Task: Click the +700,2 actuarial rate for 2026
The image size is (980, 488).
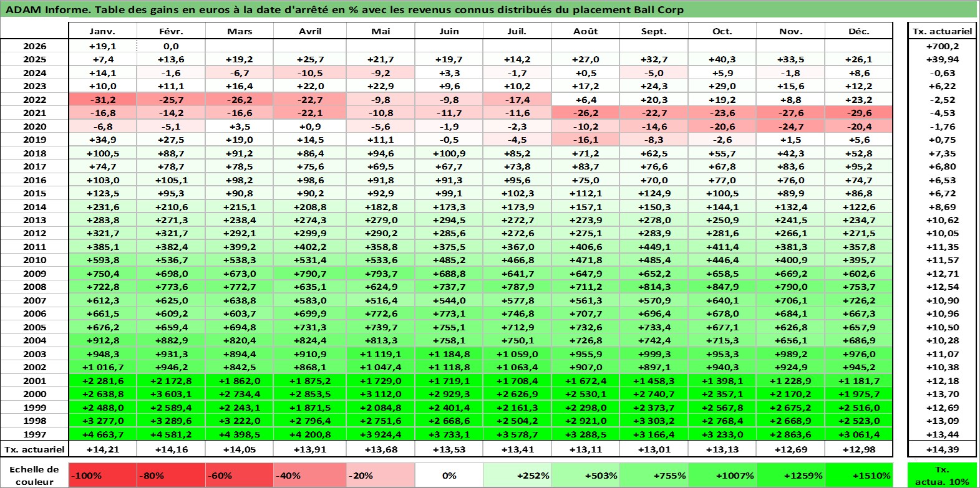Action: 942,46
